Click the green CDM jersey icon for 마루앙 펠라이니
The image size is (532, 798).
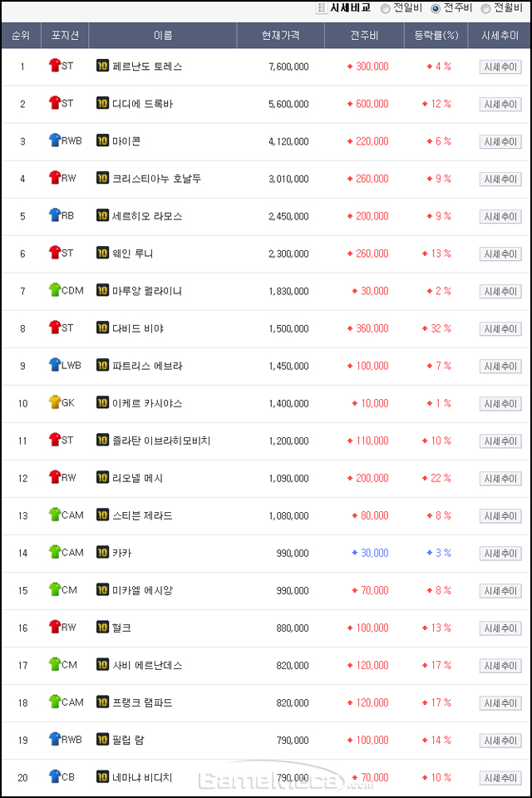tap(55, 289)
